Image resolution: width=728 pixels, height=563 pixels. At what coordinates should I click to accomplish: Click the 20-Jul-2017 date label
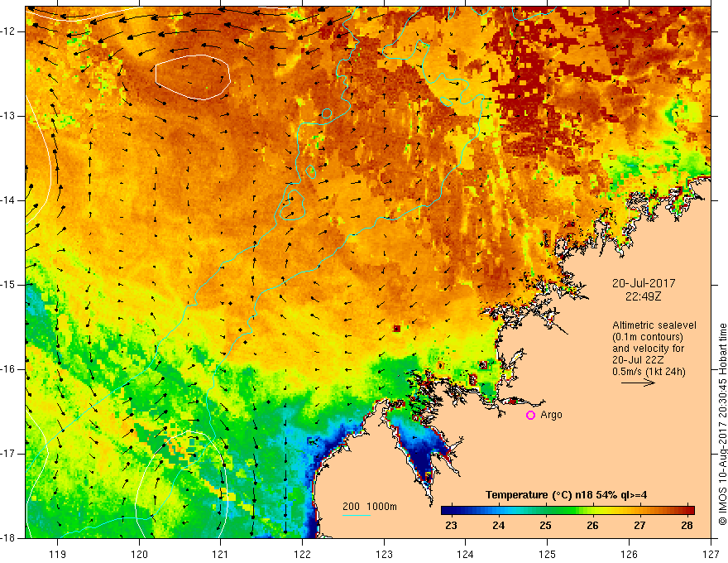pyautogui.click(x=643, y=283)
